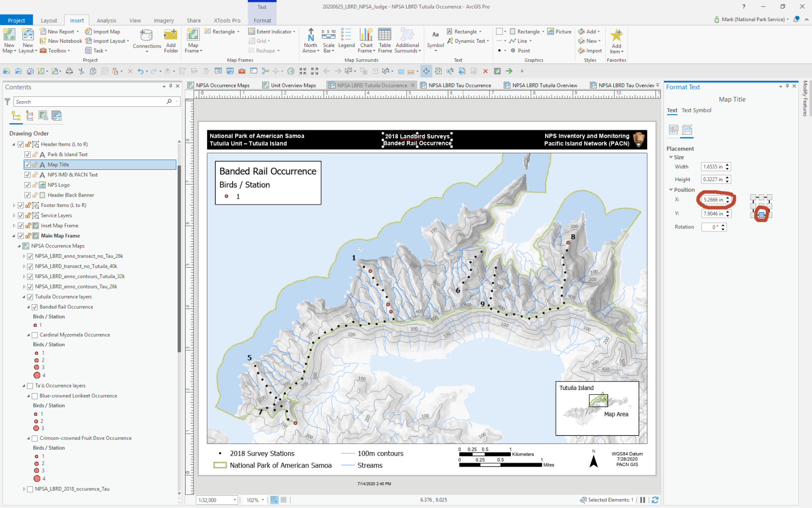Viewport: 812px width, 508px height.
Task: Insert a Map Frame from the ribbon
Action: (x=193, y=35)
